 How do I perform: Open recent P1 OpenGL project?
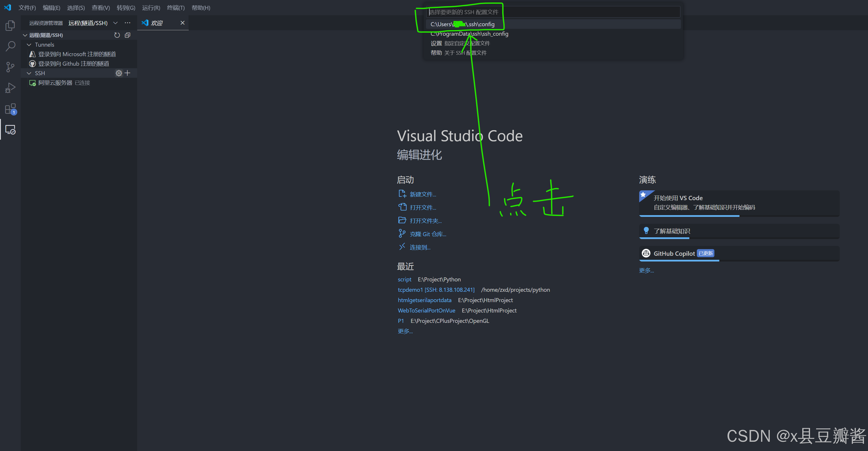pos(401,321)
